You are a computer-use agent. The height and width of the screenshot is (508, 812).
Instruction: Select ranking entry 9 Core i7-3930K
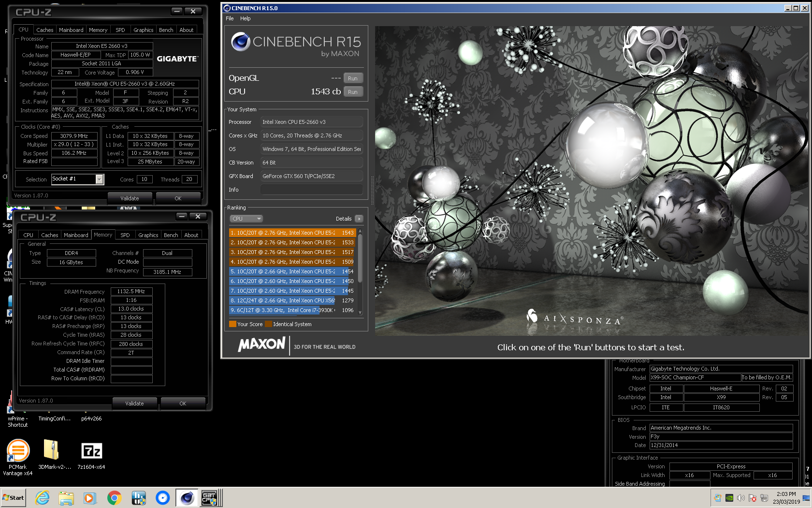[x=292, y=310]
